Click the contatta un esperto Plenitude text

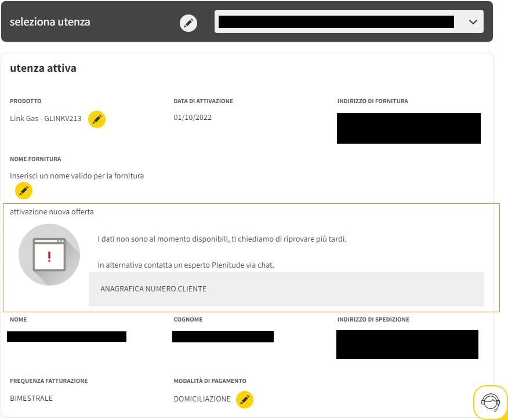[x=186, y=265]
